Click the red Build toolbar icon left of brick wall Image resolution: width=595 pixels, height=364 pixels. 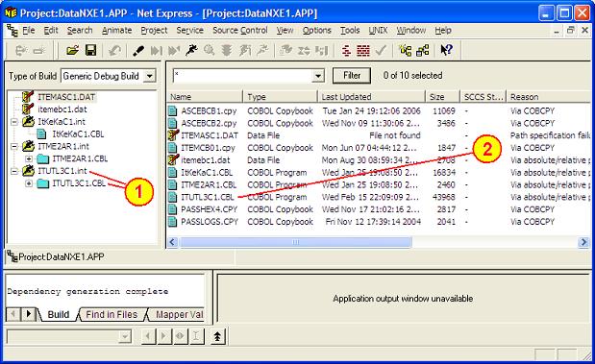[x=346, y=51]
